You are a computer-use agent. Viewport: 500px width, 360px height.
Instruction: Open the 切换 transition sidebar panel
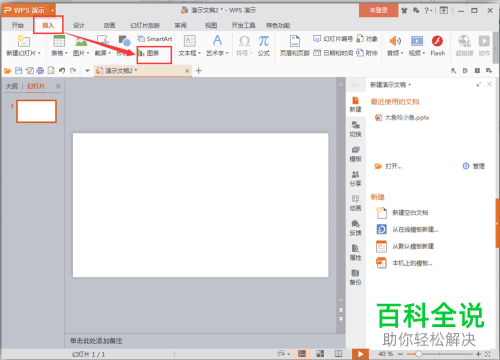click(x=355, y=129)
